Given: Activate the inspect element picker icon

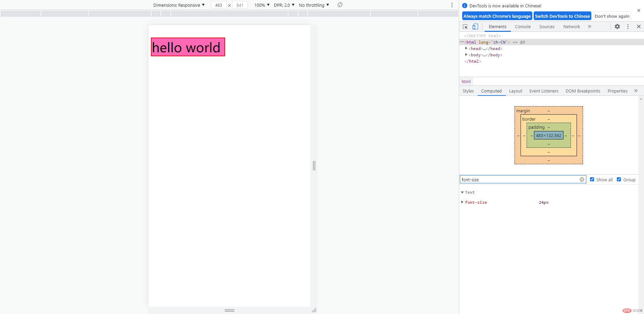Looking at the screenshot, I should click(x=465, y=26).
